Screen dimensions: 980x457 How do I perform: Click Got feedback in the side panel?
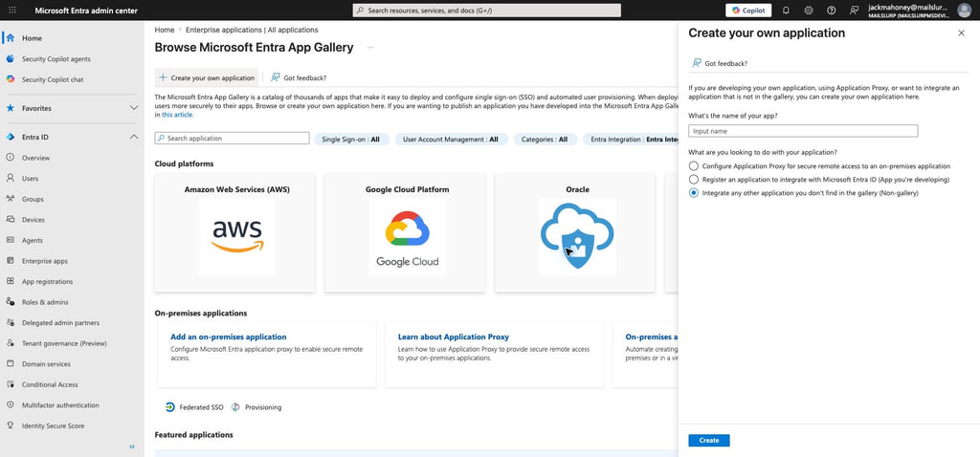720,64
